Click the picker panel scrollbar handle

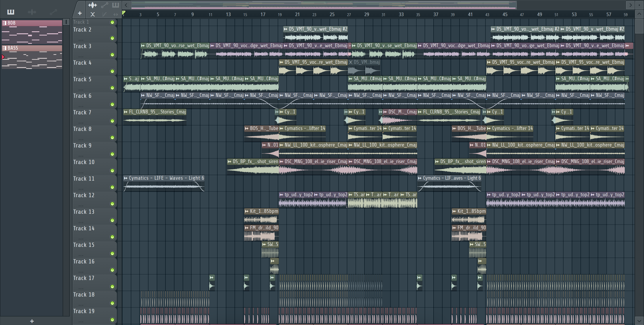click(66, 22)
